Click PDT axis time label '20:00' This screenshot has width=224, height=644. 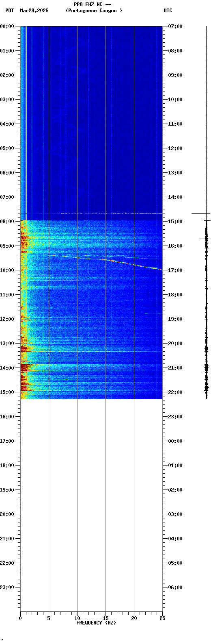[x=7, y=514]
